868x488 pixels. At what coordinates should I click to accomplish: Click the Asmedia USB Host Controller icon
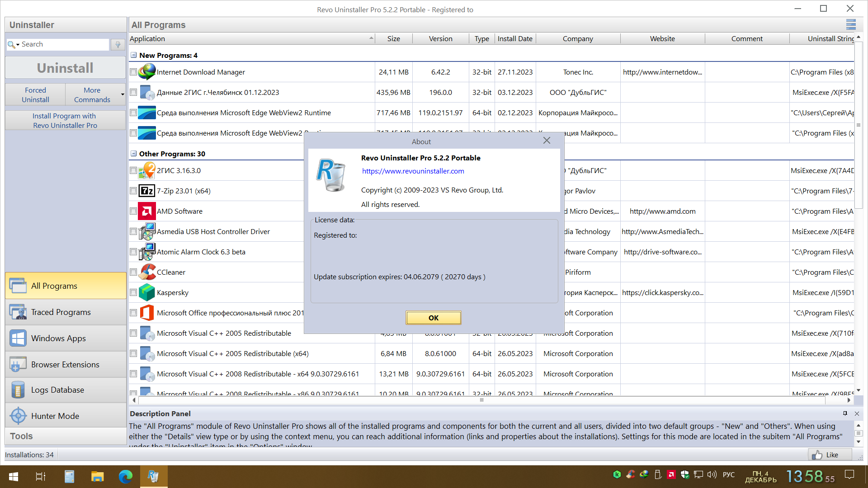click(x=147, y=231)
